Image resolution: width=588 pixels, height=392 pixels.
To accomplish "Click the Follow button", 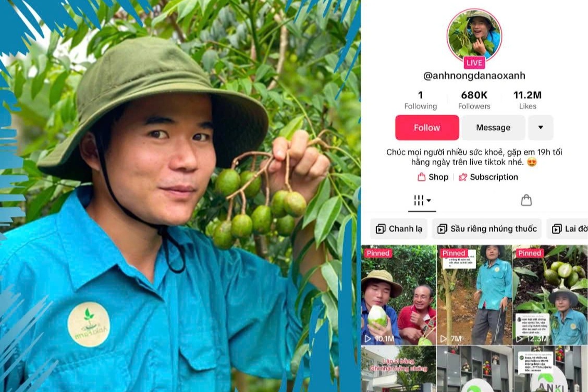I will click(x=427, y=128).
